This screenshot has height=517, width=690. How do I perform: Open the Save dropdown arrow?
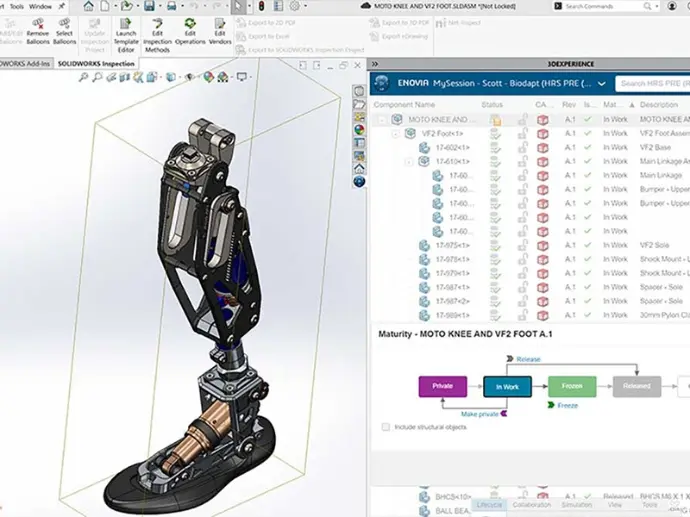160,7
